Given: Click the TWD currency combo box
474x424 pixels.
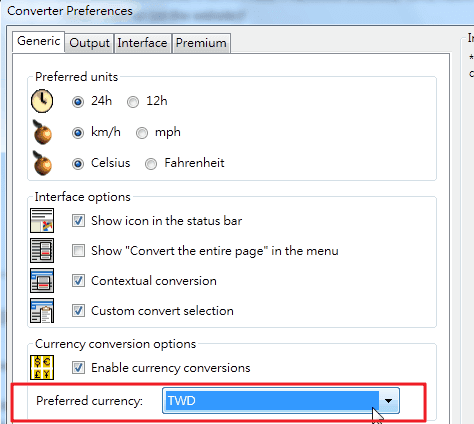Looking at the screenshot, I should tap(281, 400).
